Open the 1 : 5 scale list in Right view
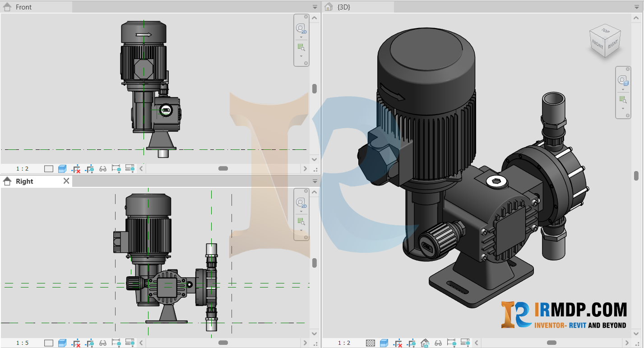The height and width of the screenshot is (348, 644). coord(22,343)
